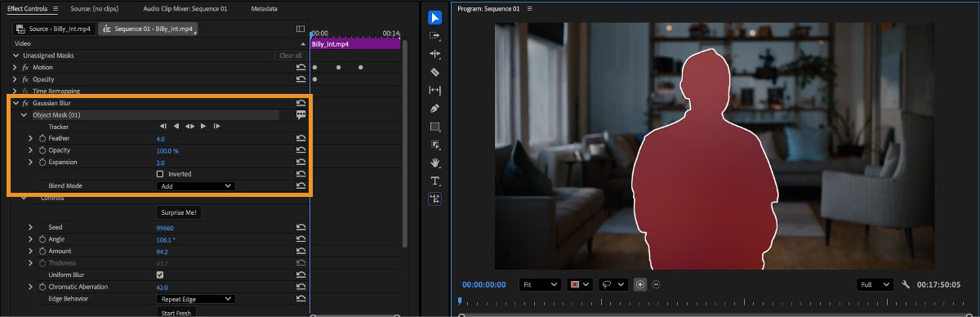Click the comment icon on Object Mask row
Viewport: 980px width, 317px height.
[301, 115]
